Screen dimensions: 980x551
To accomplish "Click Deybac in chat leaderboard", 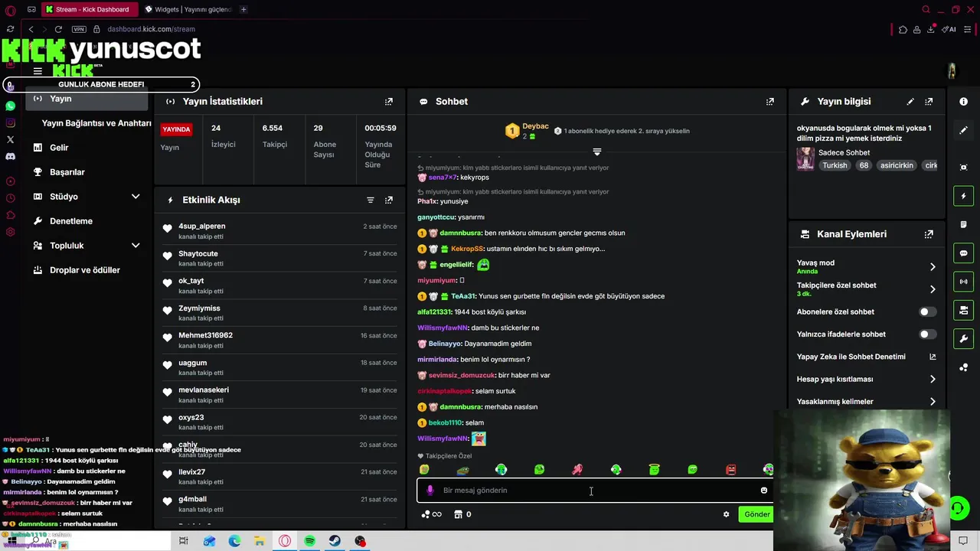I will click(x=535, y=126).
